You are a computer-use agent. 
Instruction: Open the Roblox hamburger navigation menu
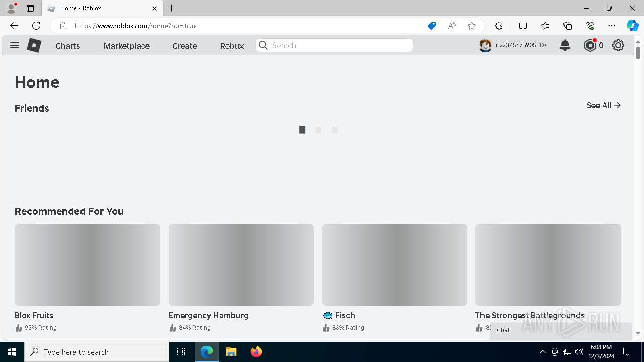click(15, 45)
